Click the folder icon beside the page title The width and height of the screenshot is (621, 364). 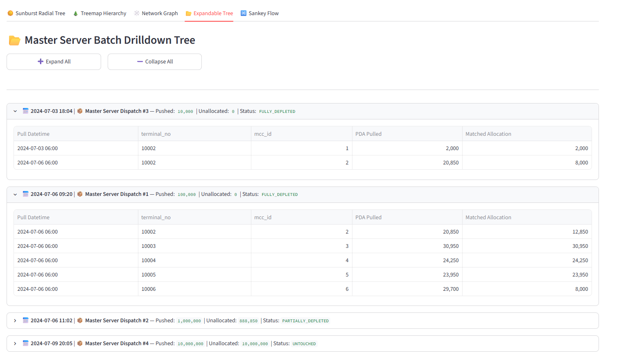pos(15,40)
